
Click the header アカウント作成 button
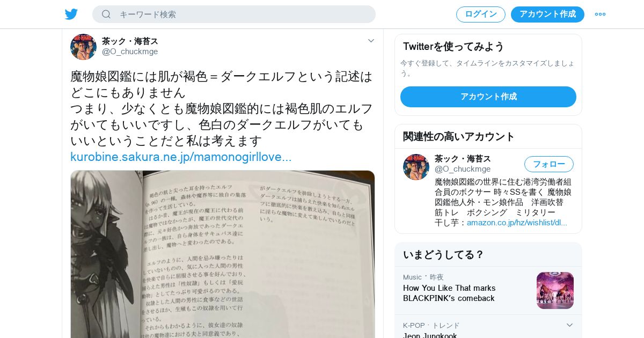(547, 14)
